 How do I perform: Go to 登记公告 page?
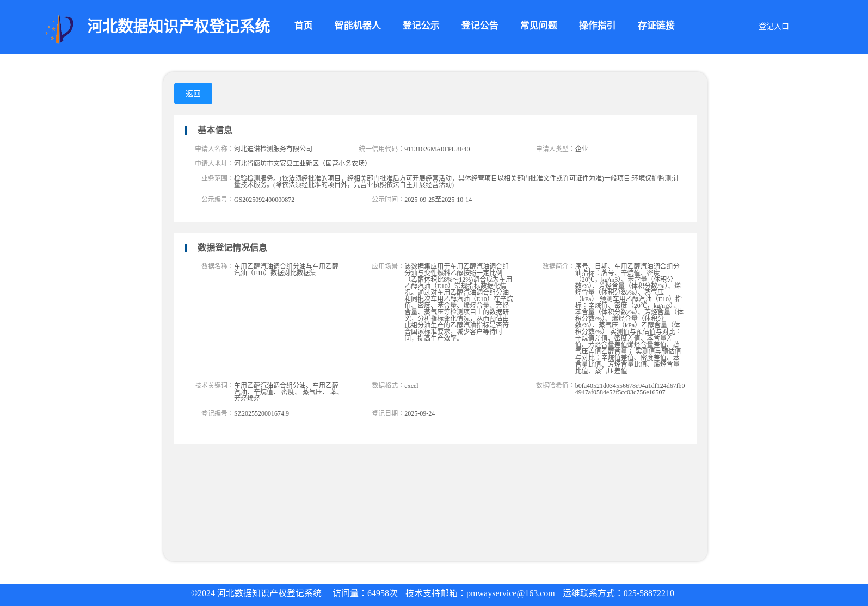click(479, 26)
